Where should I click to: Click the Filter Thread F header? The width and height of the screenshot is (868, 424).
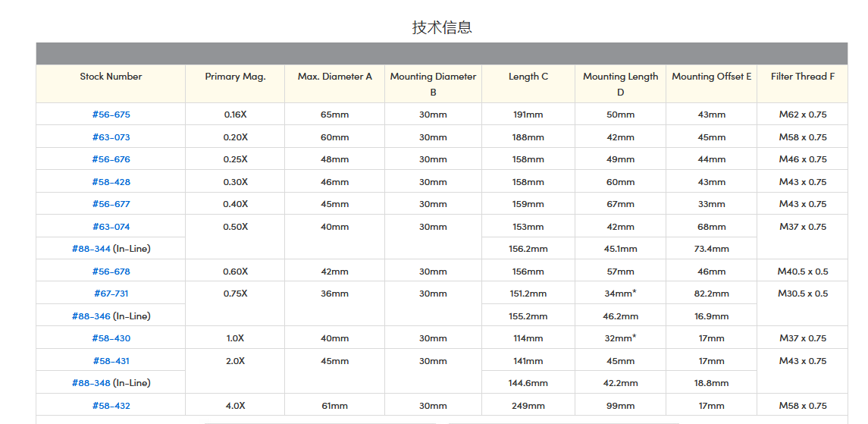coord(802,77)
